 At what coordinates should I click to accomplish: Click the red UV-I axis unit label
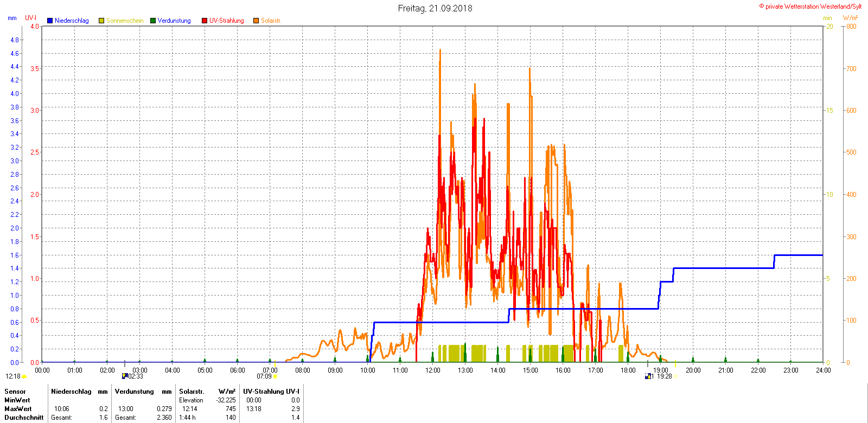(x=31, y=18)
